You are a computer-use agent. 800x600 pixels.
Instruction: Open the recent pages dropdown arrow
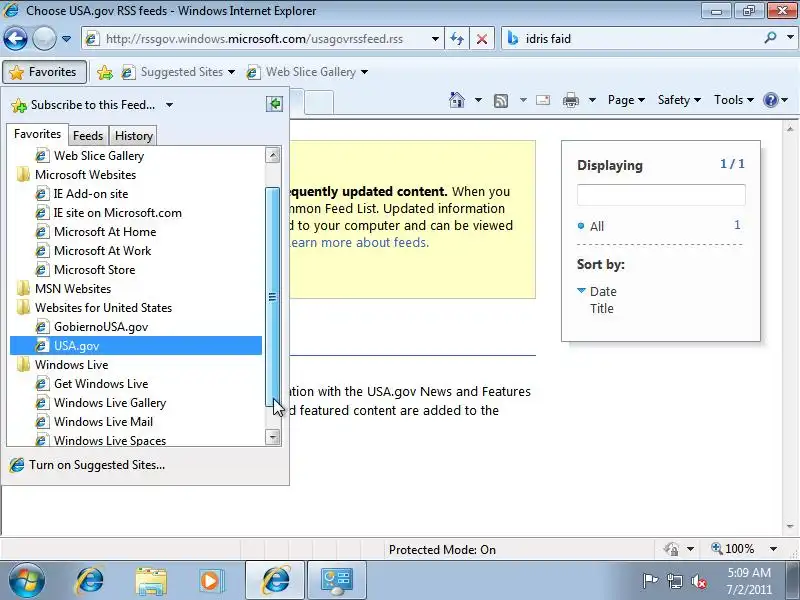click(66, 39)
